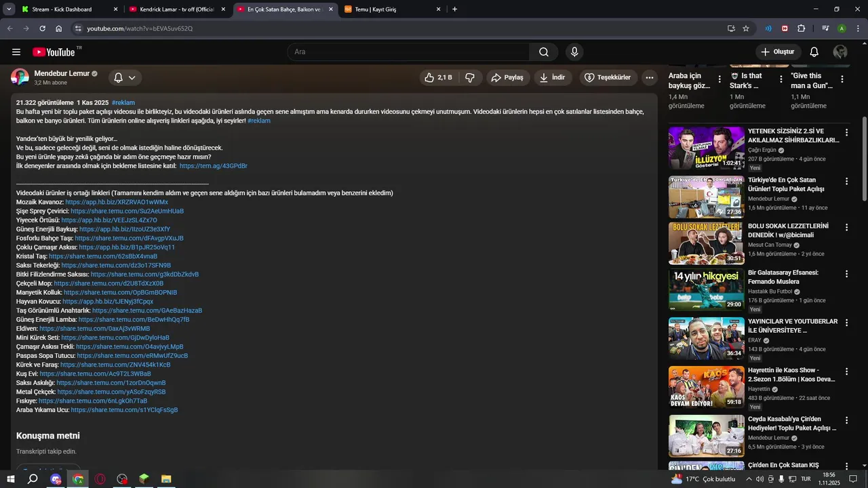Open the media control button in Chrome
Screen dimensions: 868x488
tap(825, 28)
